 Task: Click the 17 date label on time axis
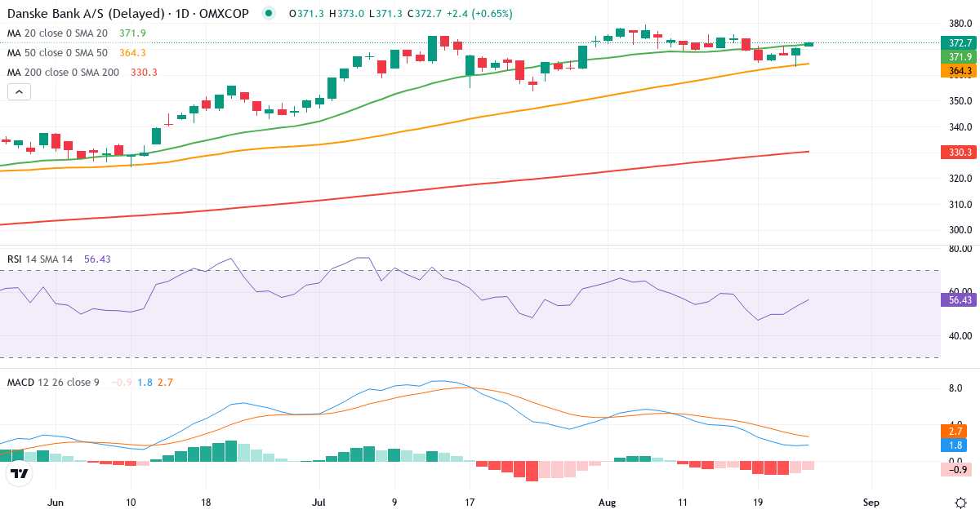click(x=470, y=503)
